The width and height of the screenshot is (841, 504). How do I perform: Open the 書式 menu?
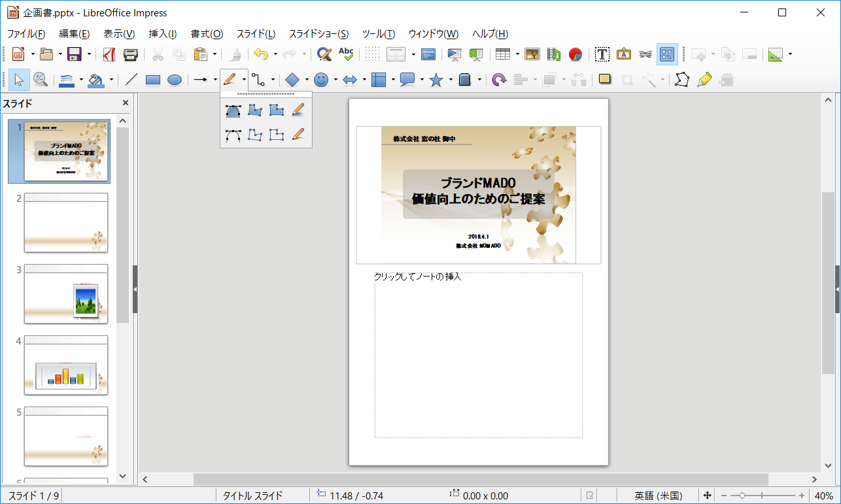tap(205, 33)
